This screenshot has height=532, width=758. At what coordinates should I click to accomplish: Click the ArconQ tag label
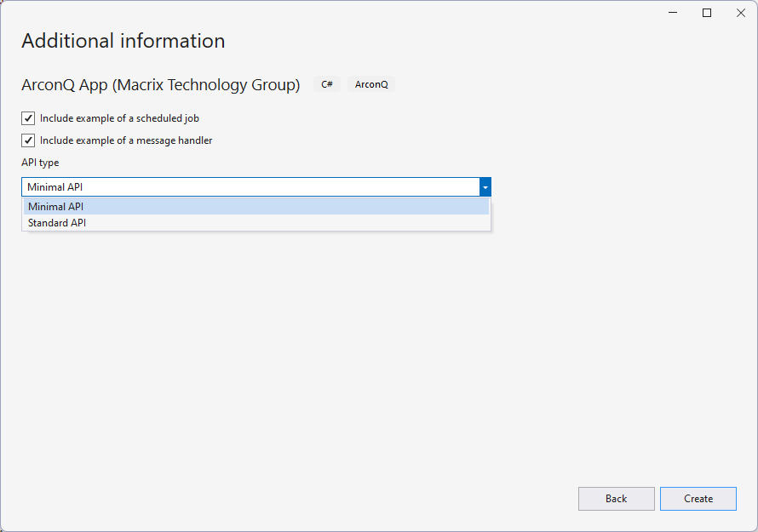[371, 84]
